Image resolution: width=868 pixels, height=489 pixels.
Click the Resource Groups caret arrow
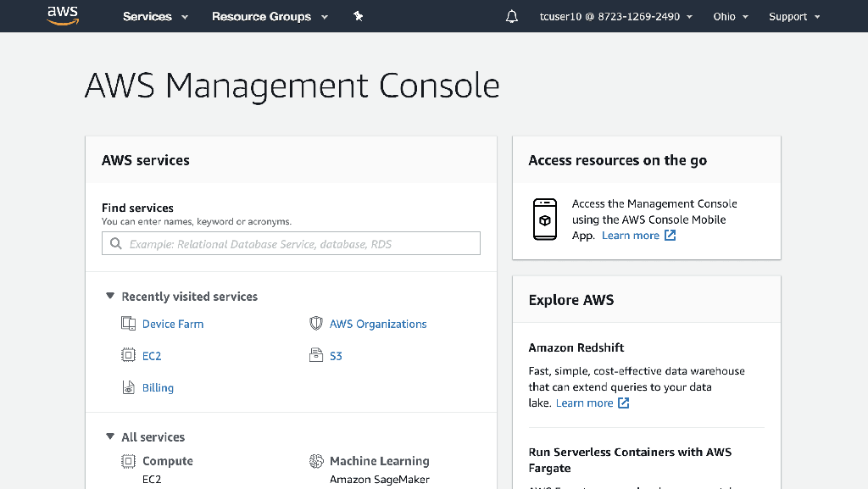point(325,17)
